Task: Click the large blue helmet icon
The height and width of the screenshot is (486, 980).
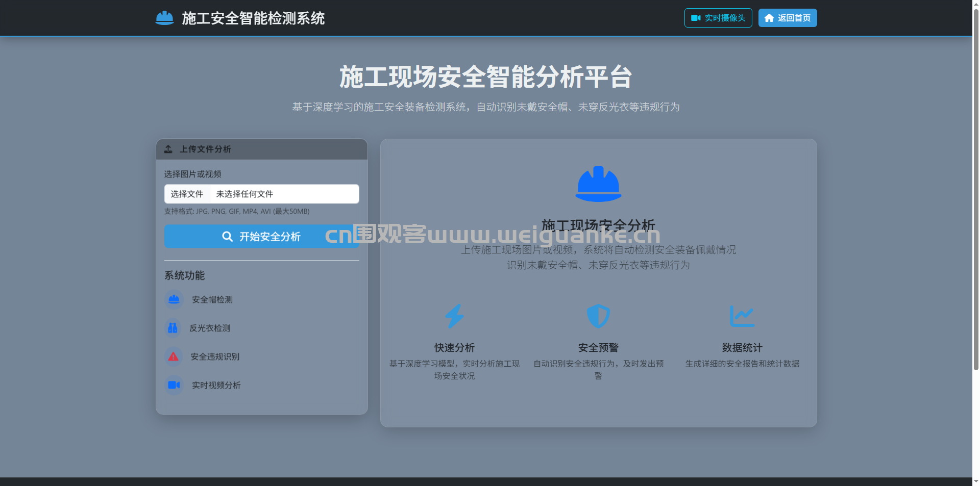Action: tap(598, 184)
